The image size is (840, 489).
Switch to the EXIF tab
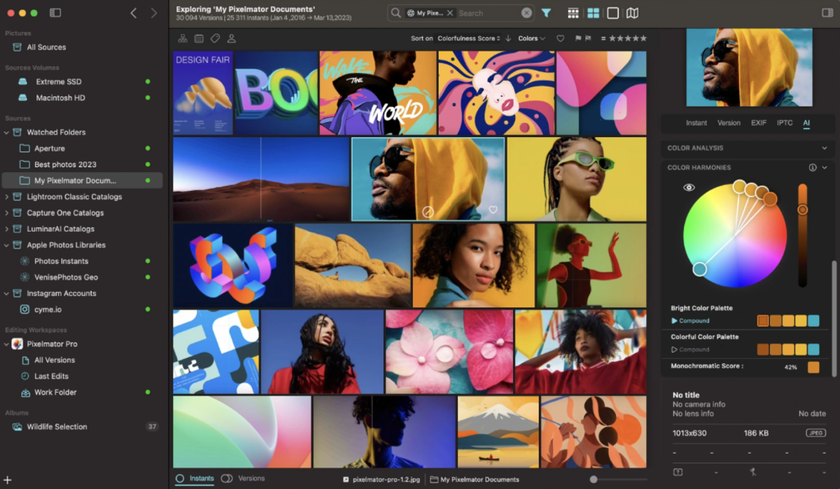[758, 123]
